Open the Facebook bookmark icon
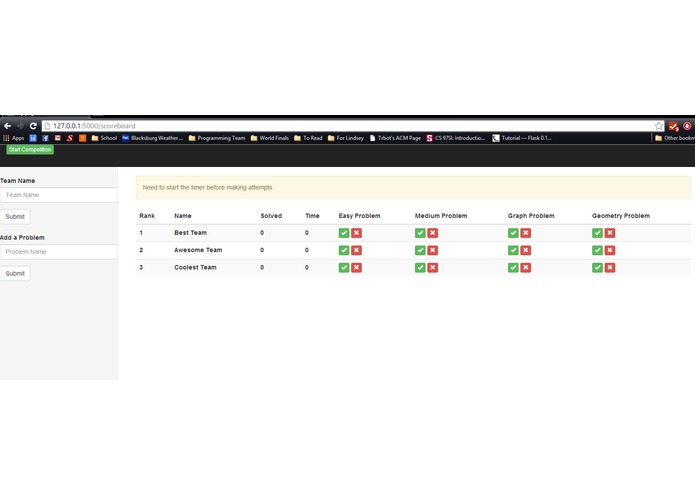This screenshot has height=494, width=695. 45,138
